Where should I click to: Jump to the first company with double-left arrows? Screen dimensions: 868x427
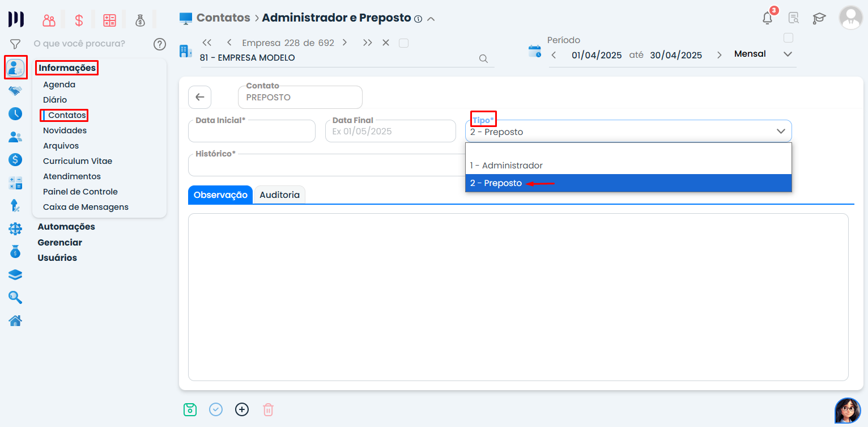click(207, 43)
